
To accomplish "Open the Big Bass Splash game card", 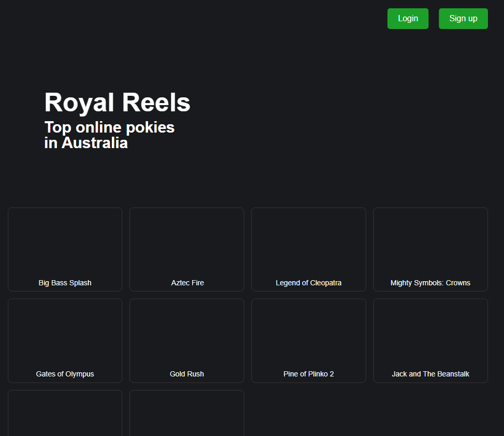I will pyautogui.click(x=65, y=249).
